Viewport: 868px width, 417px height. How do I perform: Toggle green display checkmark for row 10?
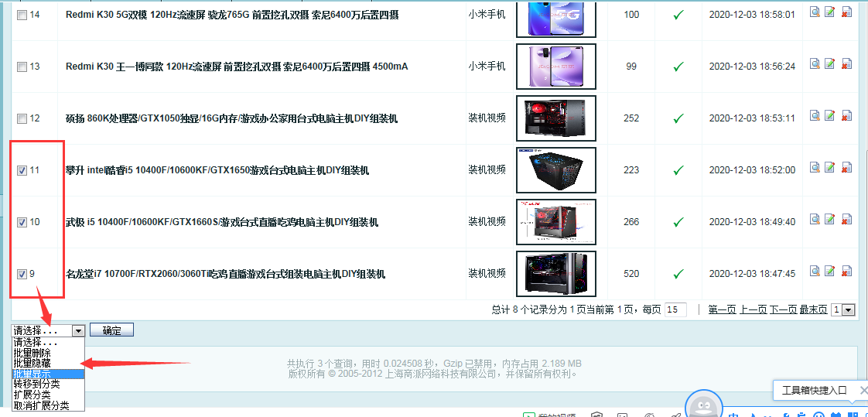[x=678, y=222]
